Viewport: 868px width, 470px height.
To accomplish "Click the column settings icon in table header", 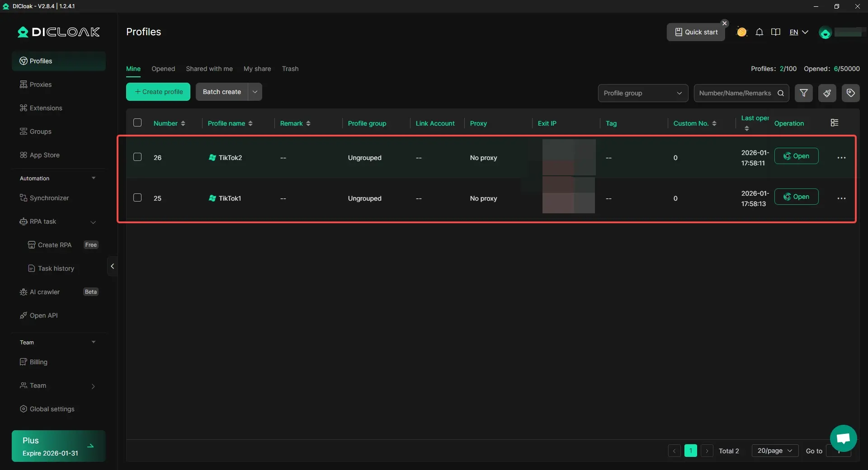I will (835, 123).
